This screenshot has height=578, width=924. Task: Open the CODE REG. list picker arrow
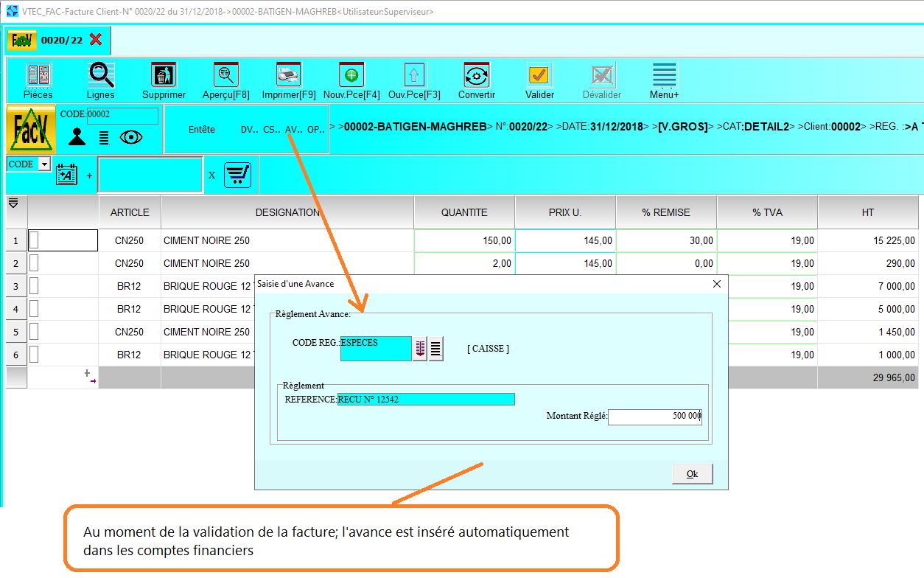(420, 349)
